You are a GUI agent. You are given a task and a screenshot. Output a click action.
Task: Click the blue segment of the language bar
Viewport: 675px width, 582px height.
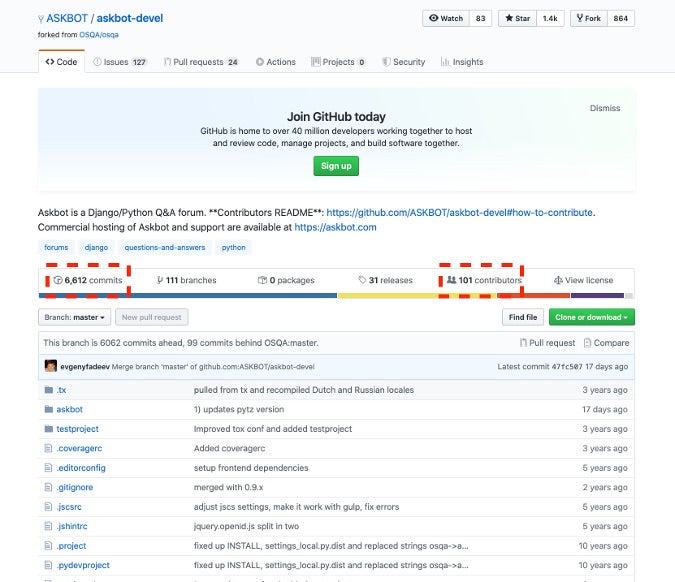pos(188,295)
